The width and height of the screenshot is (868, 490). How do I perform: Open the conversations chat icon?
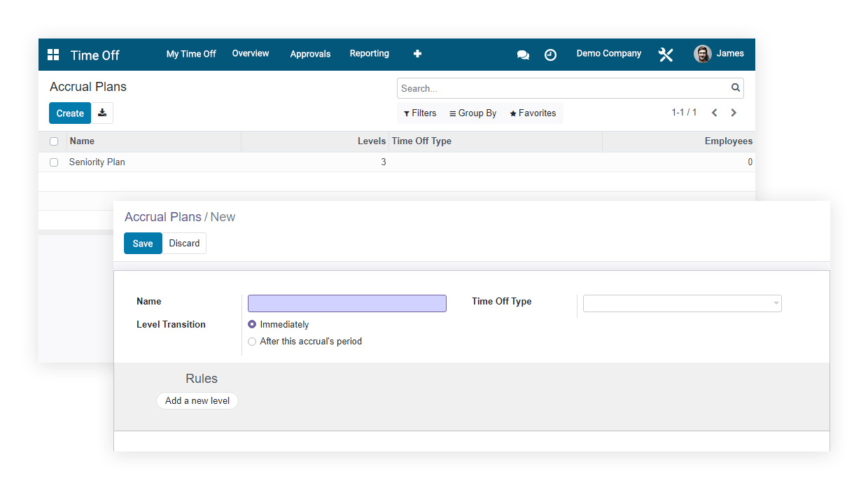523,55
